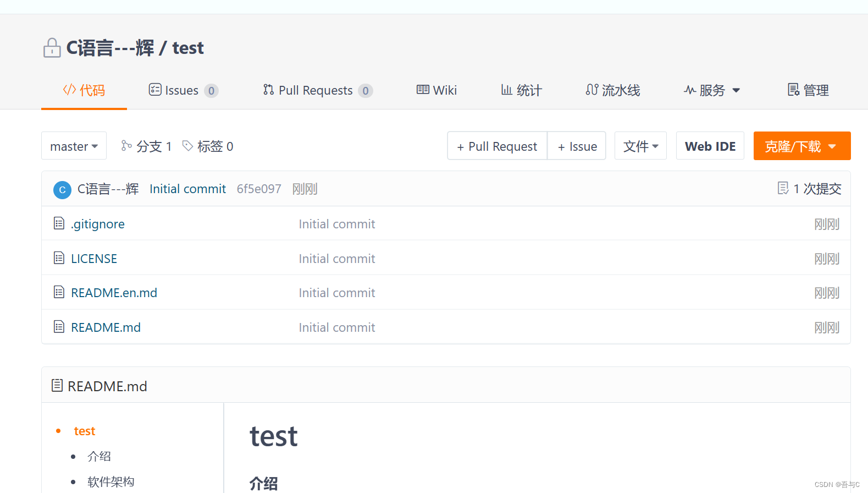868x493 pixels.
Task: Open the Pull Requests tab
Action: coord(318,90)
